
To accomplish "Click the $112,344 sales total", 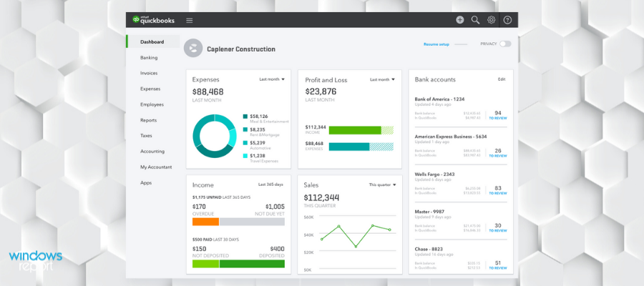I will pyautogui.click(x=321, y=197).
